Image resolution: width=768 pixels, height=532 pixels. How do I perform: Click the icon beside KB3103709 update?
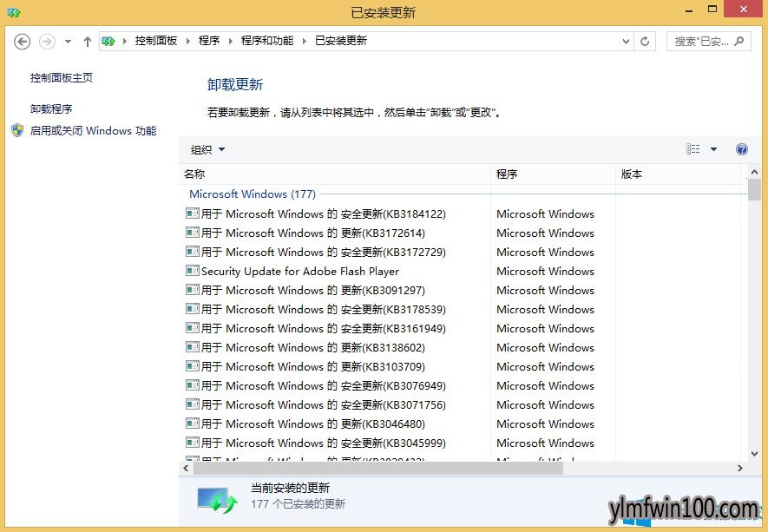pyautogui.click(x=193, y=366)
